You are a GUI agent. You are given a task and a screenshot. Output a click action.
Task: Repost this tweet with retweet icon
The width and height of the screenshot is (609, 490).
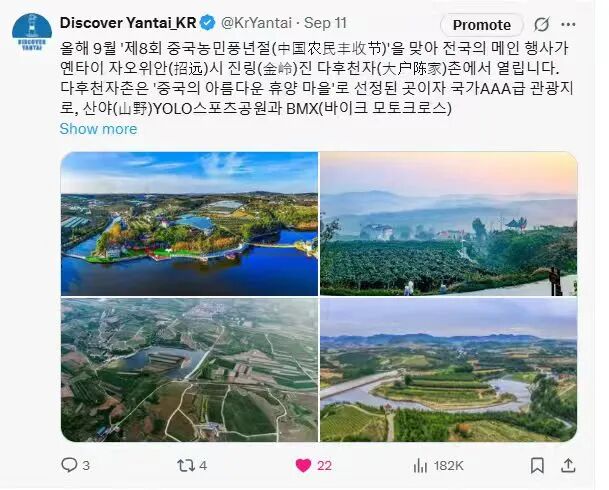(x=186, y=465)
